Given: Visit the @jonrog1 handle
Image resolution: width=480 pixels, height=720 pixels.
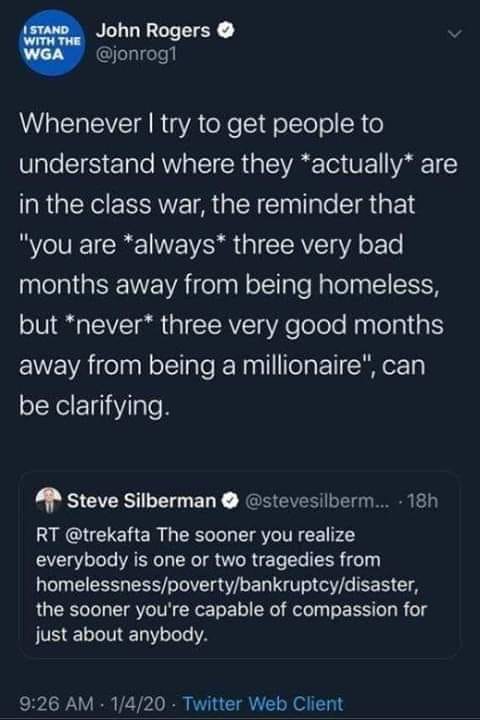Looking at the screenshot, I should click(x=136, y=55).
